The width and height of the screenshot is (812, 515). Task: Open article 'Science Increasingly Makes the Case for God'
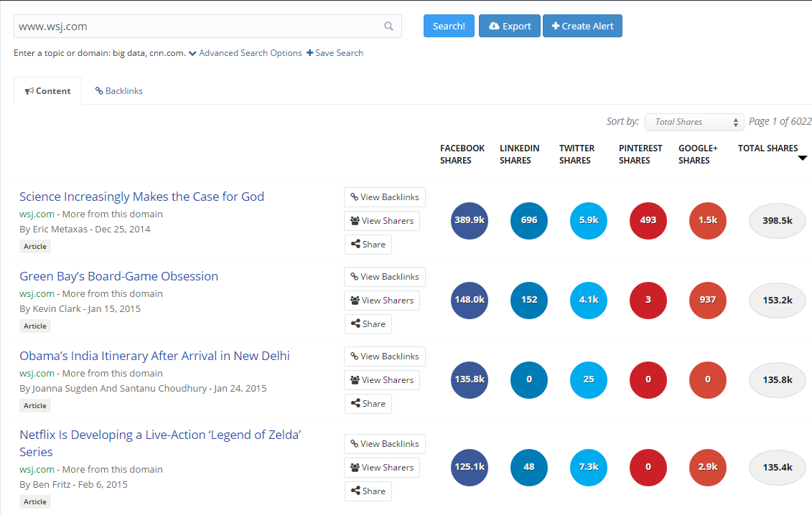(x=142, y=197)
